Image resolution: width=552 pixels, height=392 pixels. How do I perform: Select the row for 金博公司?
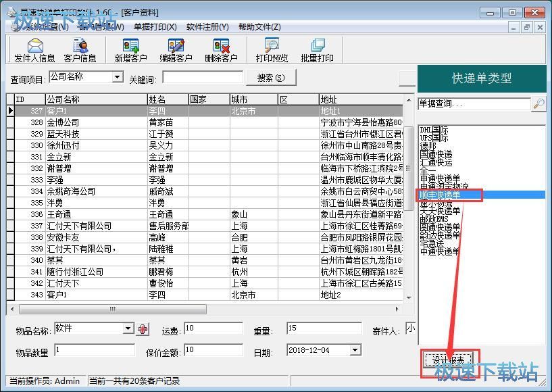[205, 122]
